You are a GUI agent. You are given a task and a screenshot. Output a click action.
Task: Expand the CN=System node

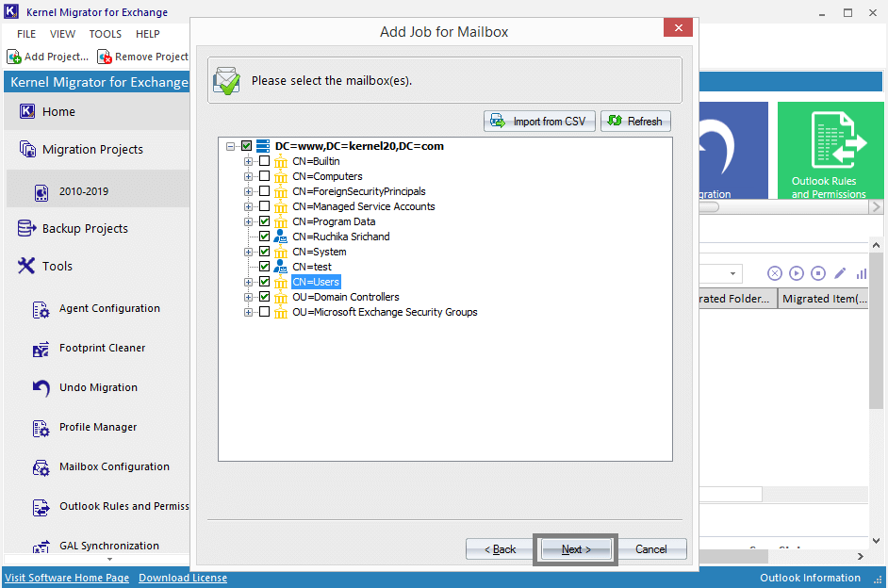pos(248,252)
